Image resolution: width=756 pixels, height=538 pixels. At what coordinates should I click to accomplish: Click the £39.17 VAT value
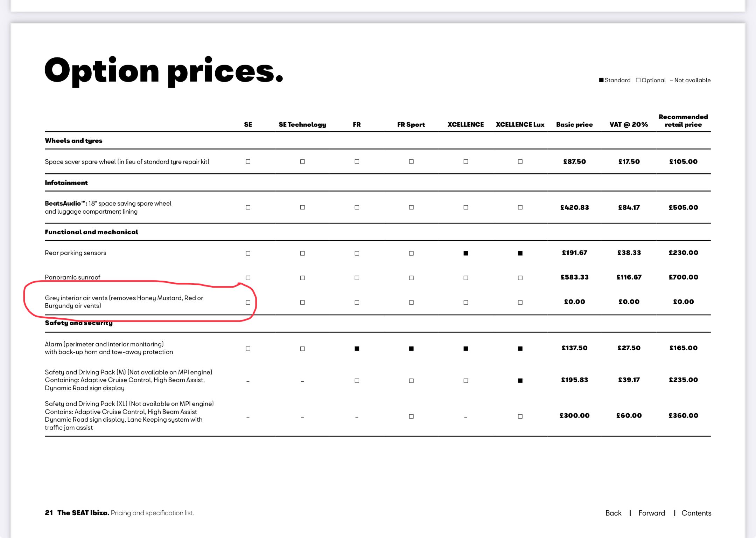(x=629, y=380)
